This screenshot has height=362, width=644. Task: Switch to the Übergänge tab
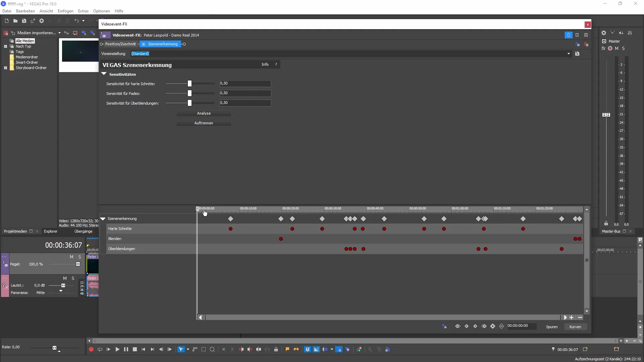pos(83,231)
